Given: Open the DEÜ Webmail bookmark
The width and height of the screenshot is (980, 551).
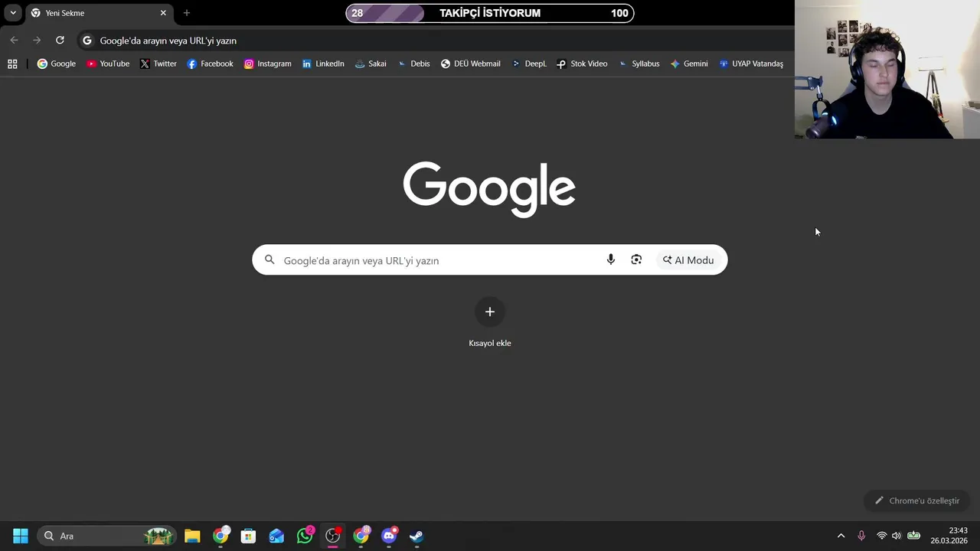Looking at the screenshot, I should coord(470,64).
